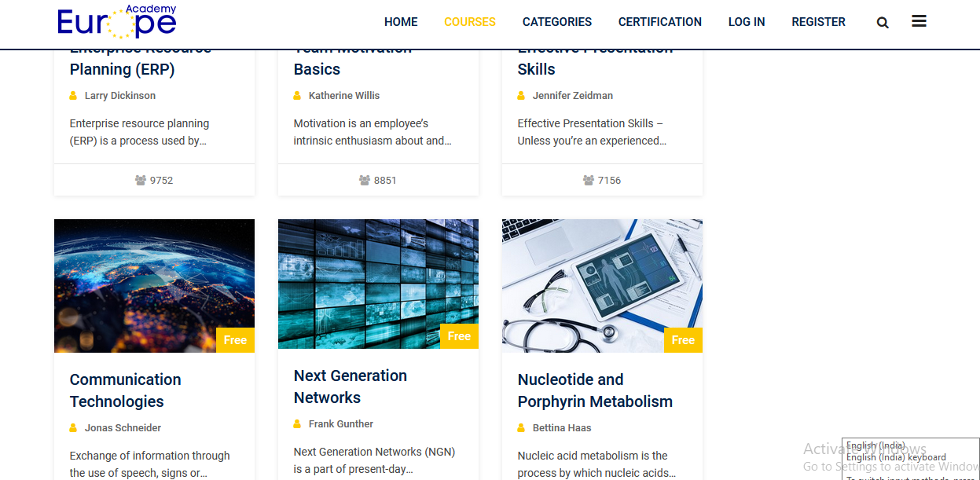Open the HOME menu item
The image size is (980, 480).
[x=401, y=22]
